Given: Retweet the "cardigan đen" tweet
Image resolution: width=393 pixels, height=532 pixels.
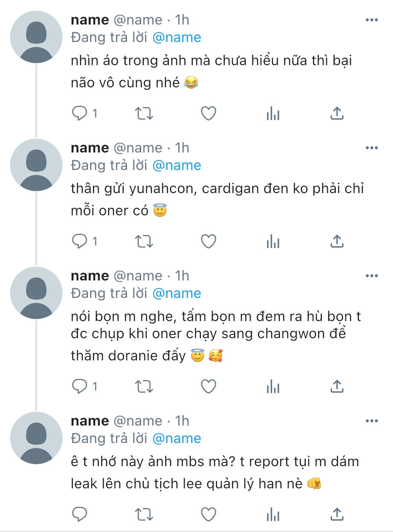Looking at the screenshot, I should coord(144,241).
